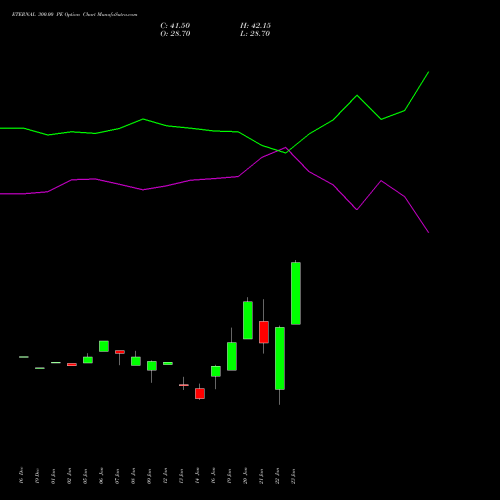500x500 pixels.
Task: Select the green candle for 08 Jan
Action: pyautogui.click(x=136, y=361)
